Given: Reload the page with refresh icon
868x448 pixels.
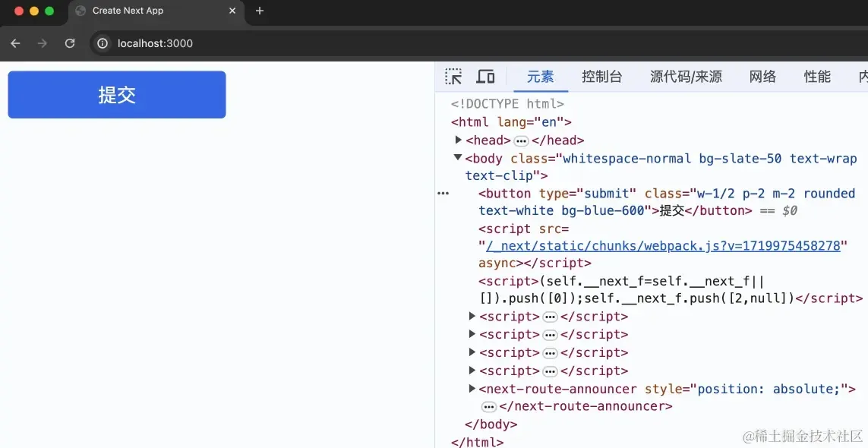Looking at the screenshot, I should [x=70, y=43].
